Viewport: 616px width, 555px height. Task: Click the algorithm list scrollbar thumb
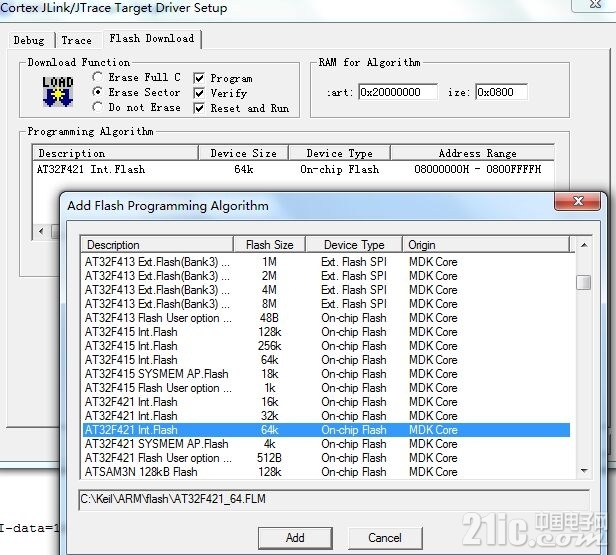coord(583,282)
